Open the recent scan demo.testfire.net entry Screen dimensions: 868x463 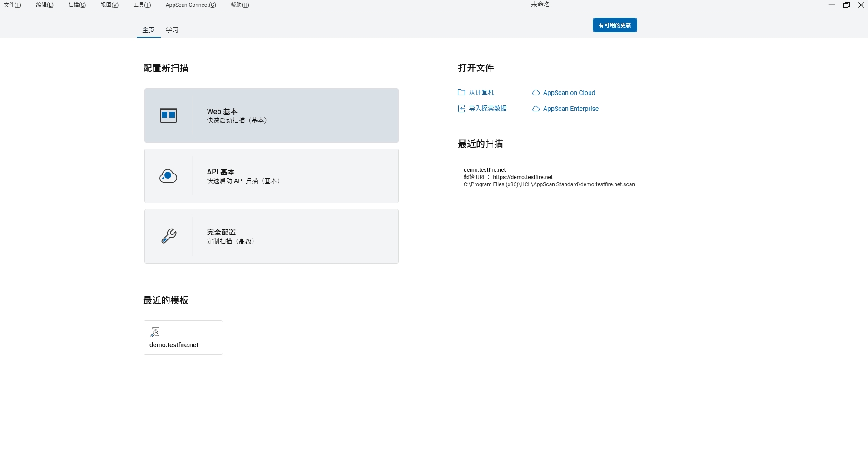(x=485, y=170)
